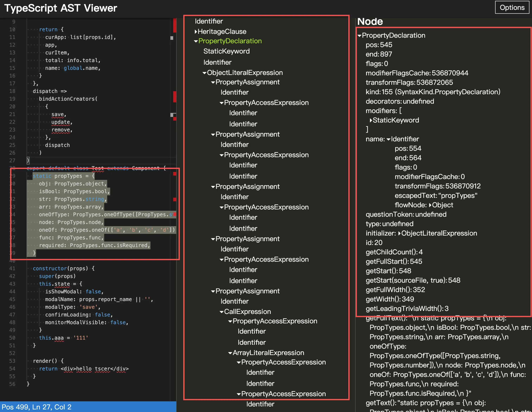Image resolution: width=532 pixels, height=412 pixels.
Task: Expand the initializer ObjectLiteralExpression entry
Action: click(x=400, y=233)
